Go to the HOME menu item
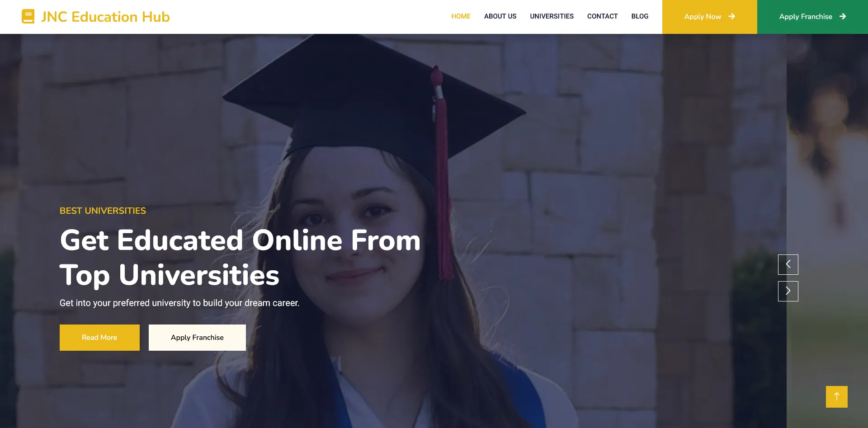This screenshot has height=428, width=868. (461, 16)
